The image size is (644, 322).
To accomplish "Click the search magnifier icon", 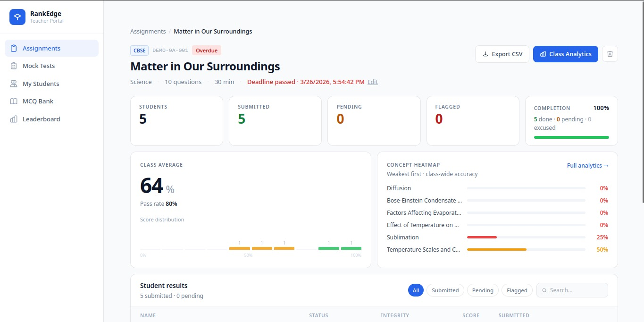I will [x=544, y=290].
